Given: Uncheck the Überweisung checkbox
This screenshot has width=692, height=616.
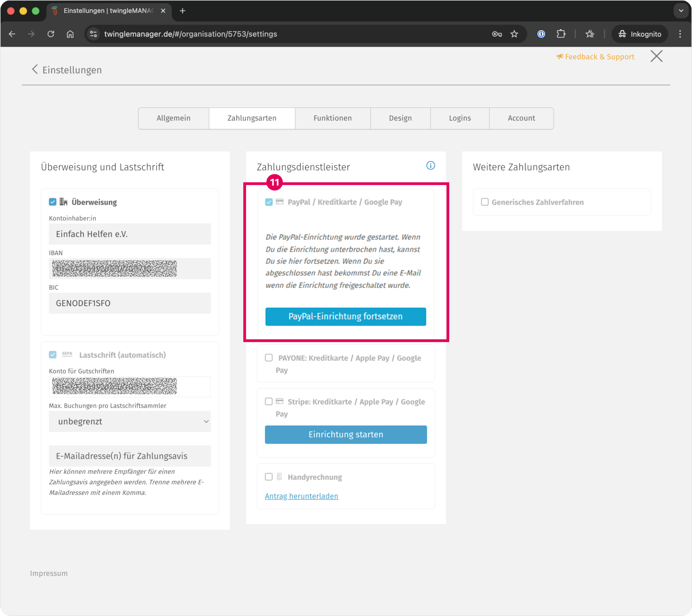Looking at the screenshot, I should click(52, 202).
